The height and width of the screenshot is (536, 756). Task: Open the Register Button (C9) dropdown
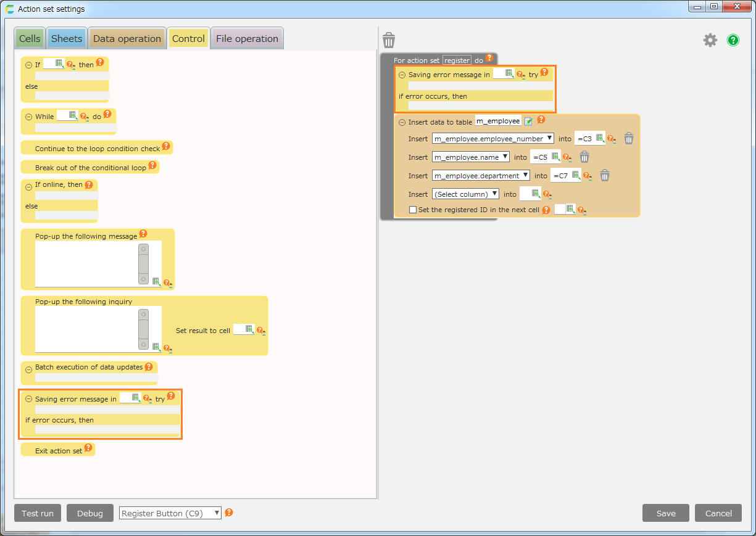[170, 513]
